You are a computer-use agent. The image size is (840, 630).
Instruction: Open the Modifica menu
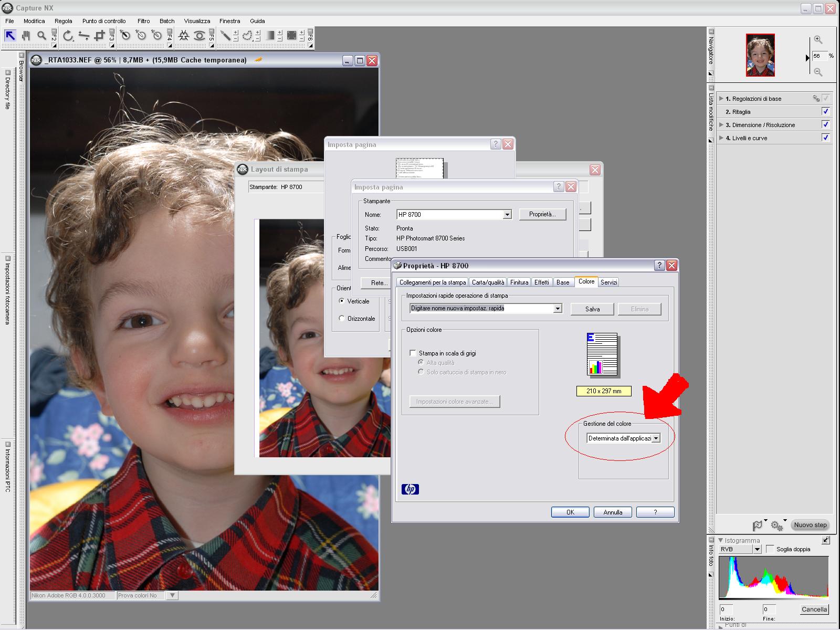pos(34,21)
